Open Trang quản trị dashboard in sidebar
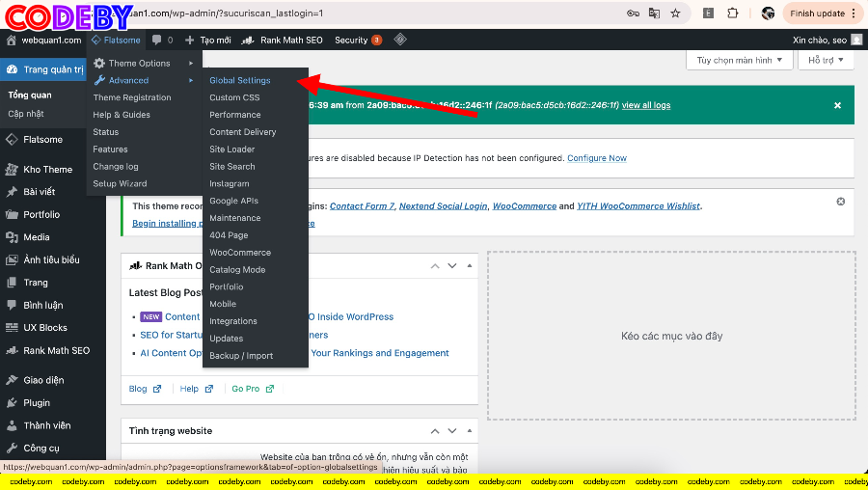Viewport: 868px width, 490px height. point(43,69)
